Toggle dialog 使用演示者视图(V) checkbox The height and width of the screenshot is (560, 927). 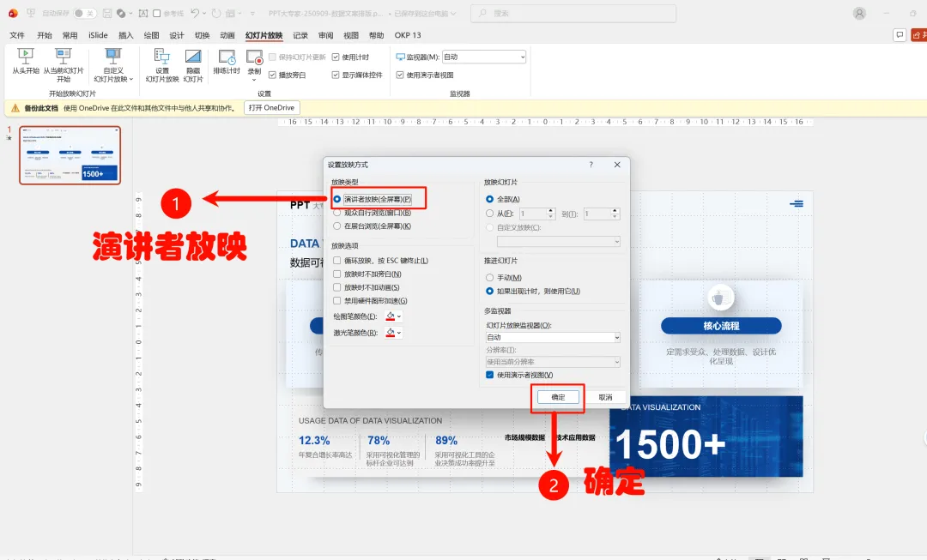489,375
